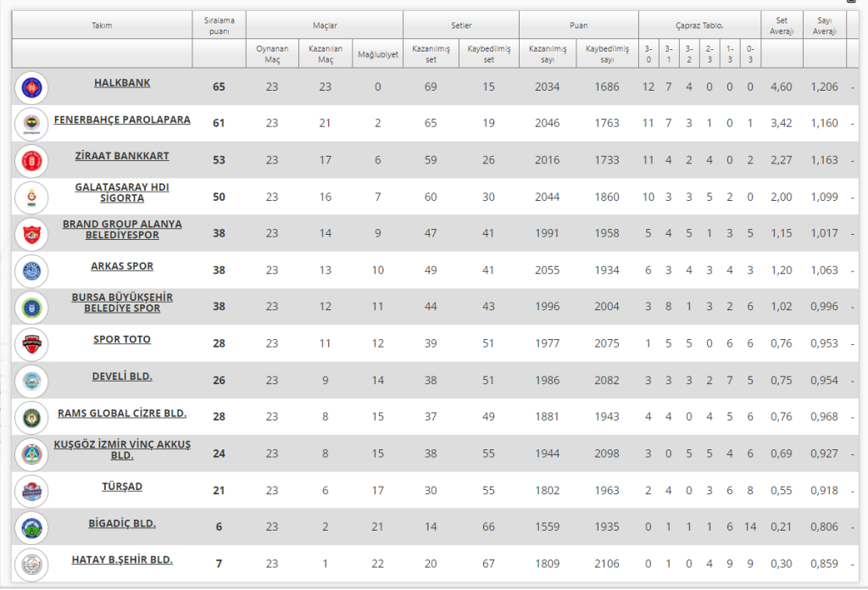Viewport: 868px width, 590px height.
Task: Click the Brand Group Alanya Belediyespor logo
Action: pos(31,234)
